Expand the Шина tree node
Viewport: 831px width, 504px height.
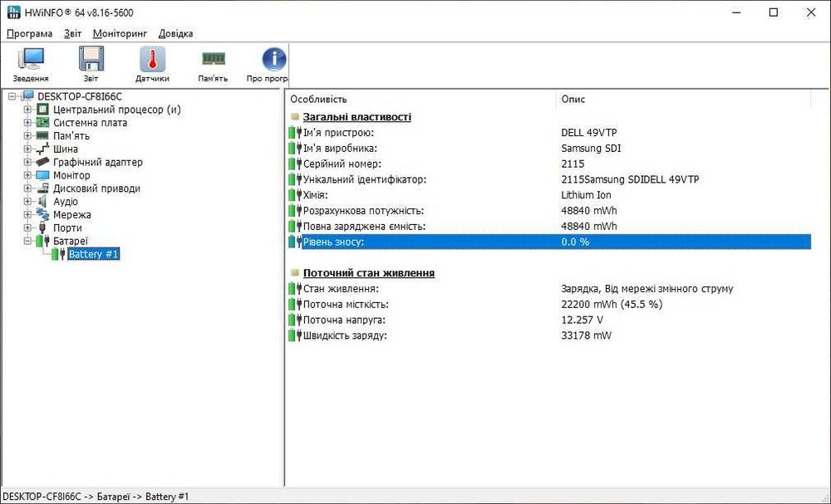pyautogui.click(x=27, y=149)
